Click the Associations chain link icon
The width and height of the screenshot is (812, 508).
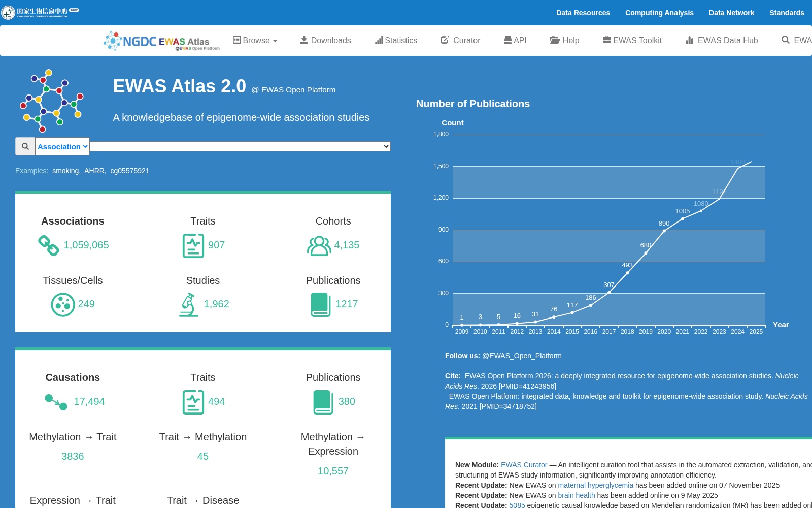pos(49,245)
